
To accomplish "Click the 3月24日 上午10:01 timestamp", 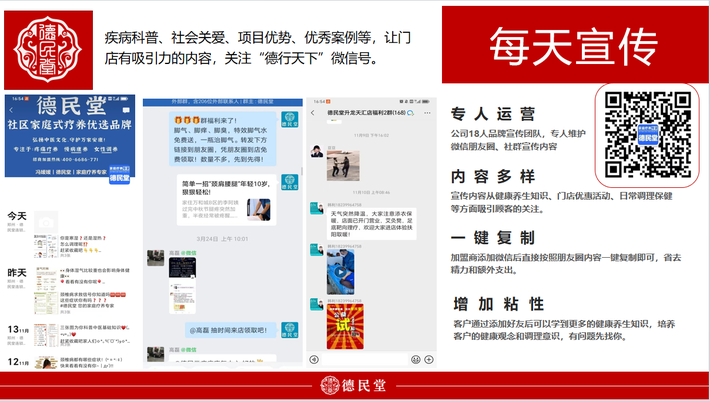I will 222,239.
